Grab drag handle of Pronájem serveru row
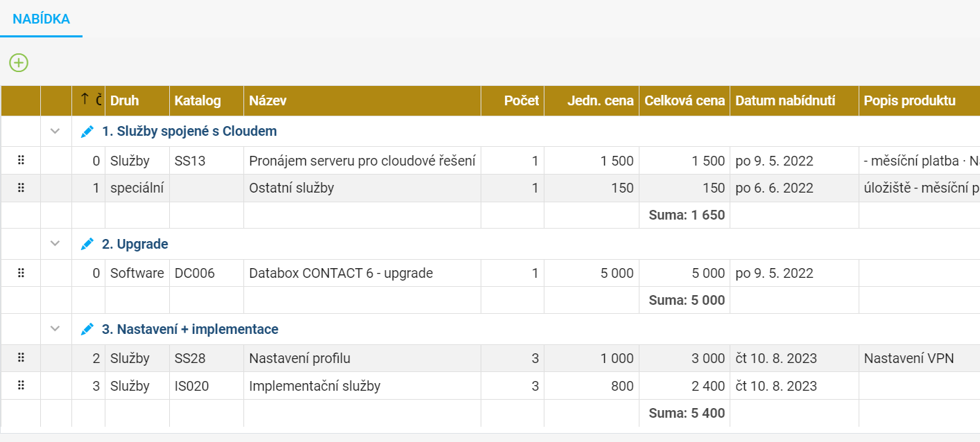 pyautogui.click(x=21, y=161)
